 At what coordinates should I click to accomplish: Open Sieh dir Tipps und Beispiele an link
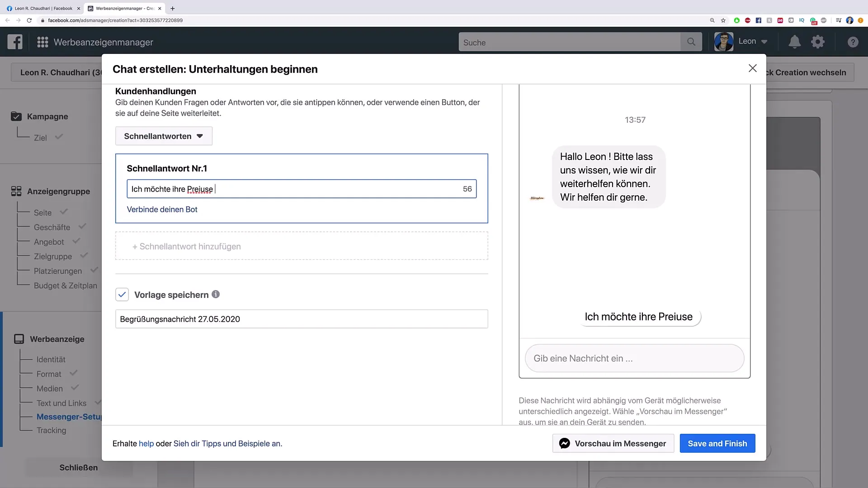227,443
